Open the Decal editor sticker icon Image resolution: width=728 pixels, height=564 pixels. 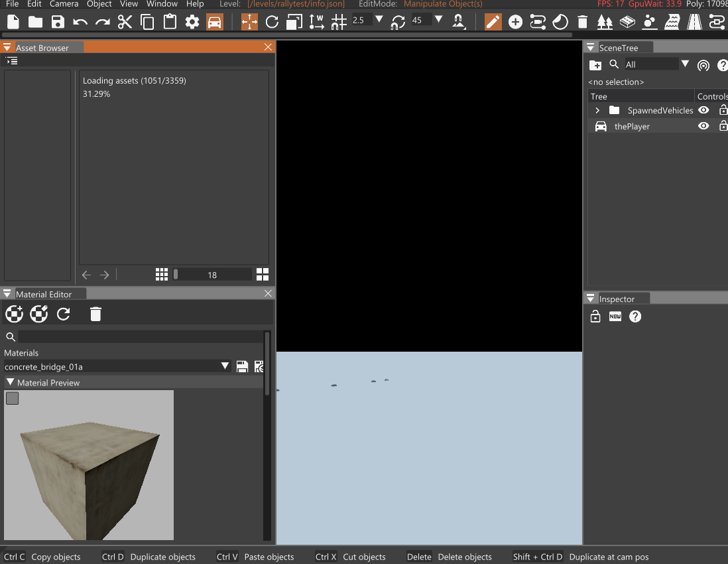pyautogui.click(x=560, y=22)
